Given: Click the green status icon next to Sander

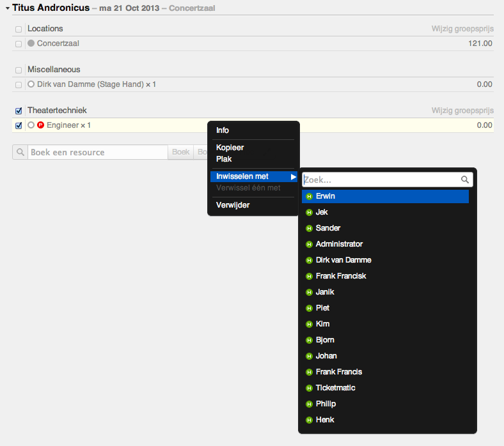Looking at the screenshot, I should coord(309,228).
